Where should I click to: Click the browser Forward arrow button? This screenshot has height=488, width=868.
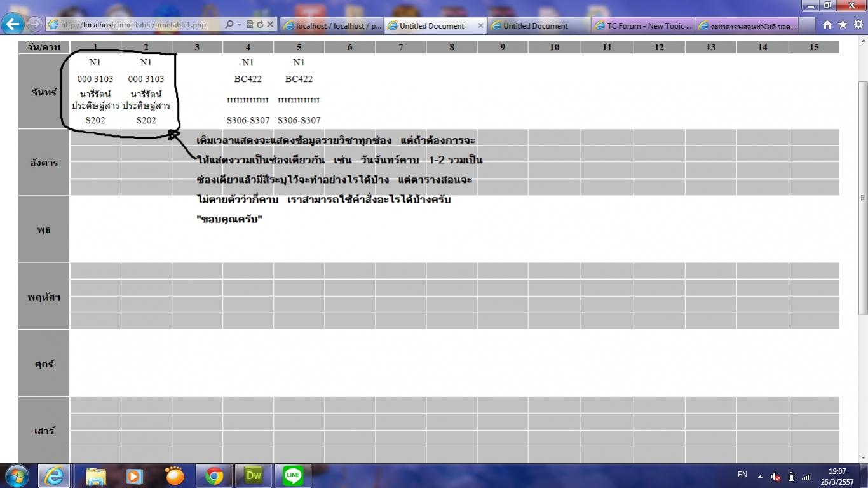[35, 25]
